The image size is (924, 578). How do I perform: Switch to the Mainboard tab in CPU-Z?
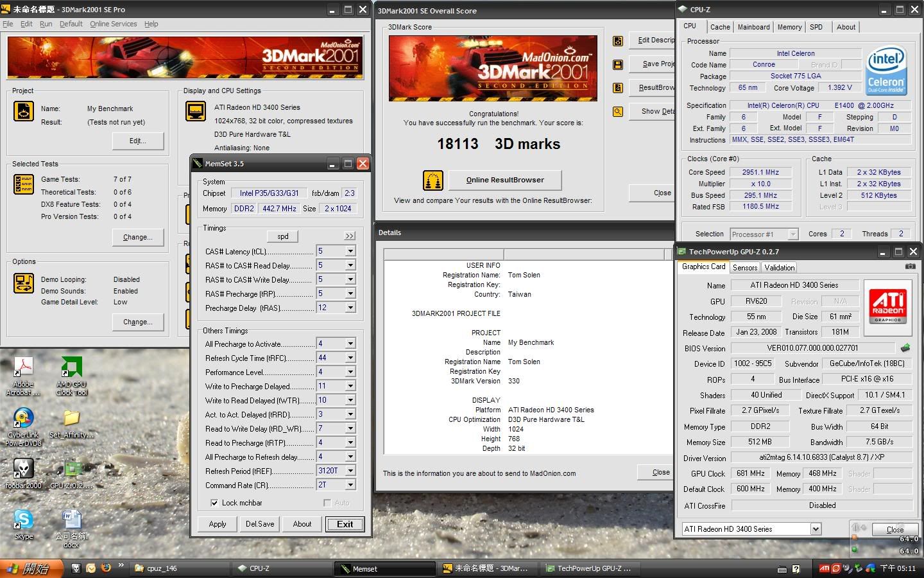[x=753, y=27]
